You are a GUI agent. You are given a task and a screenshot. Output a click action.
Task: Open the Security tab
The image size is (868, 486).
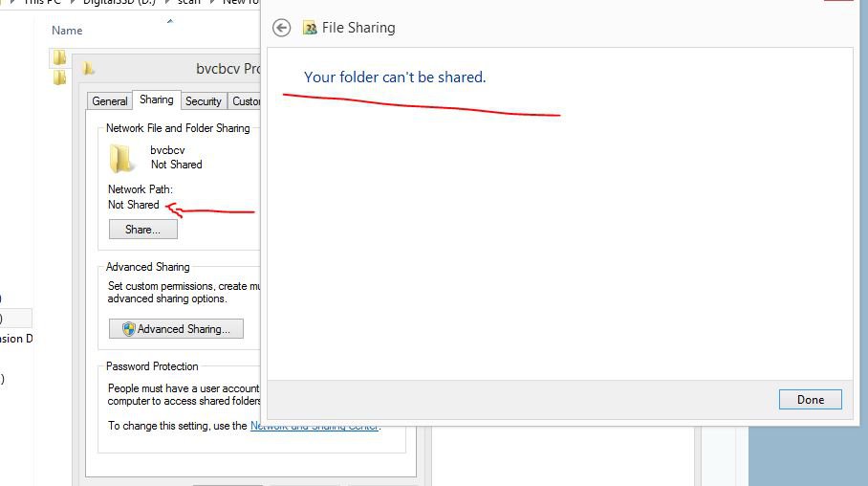pos(203,101)
